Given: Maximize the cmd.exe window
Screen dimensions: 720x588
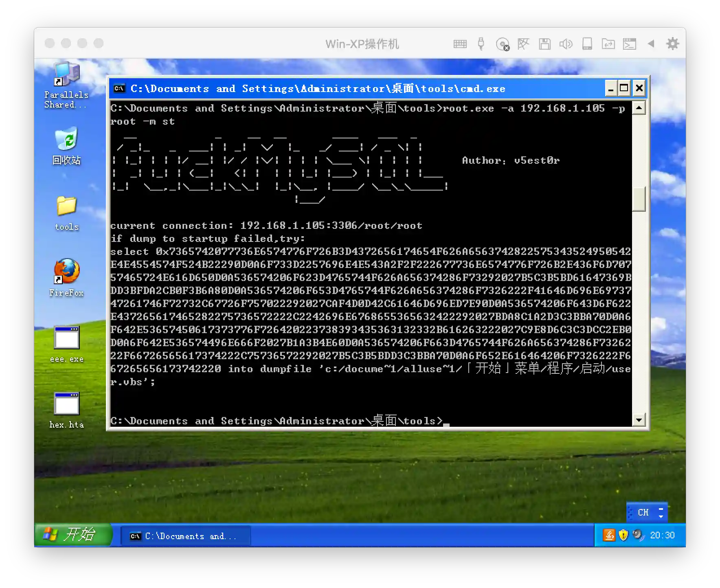Looking at the screenshot, I should pyautogui.click(x=624, y=88).
